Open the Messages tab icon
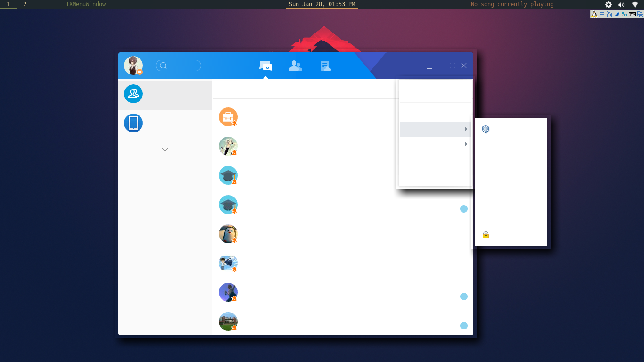 coord(265,66)
